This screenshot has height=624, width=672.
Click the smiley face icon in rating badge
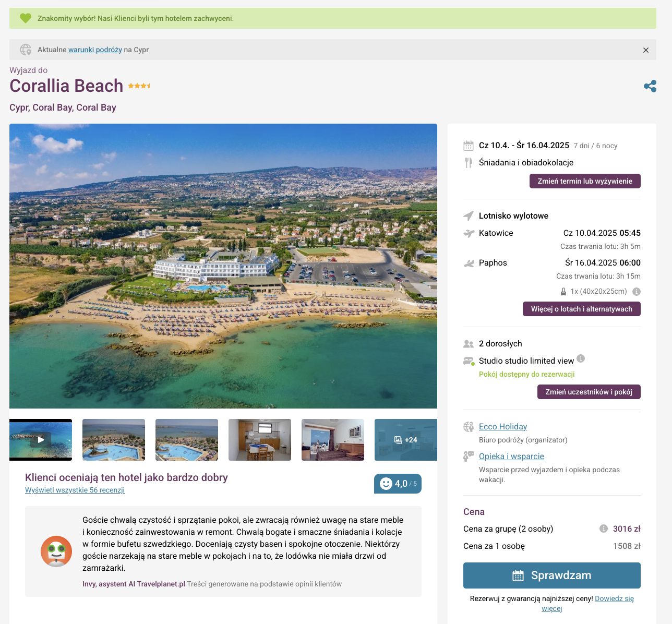pos(386,484)
